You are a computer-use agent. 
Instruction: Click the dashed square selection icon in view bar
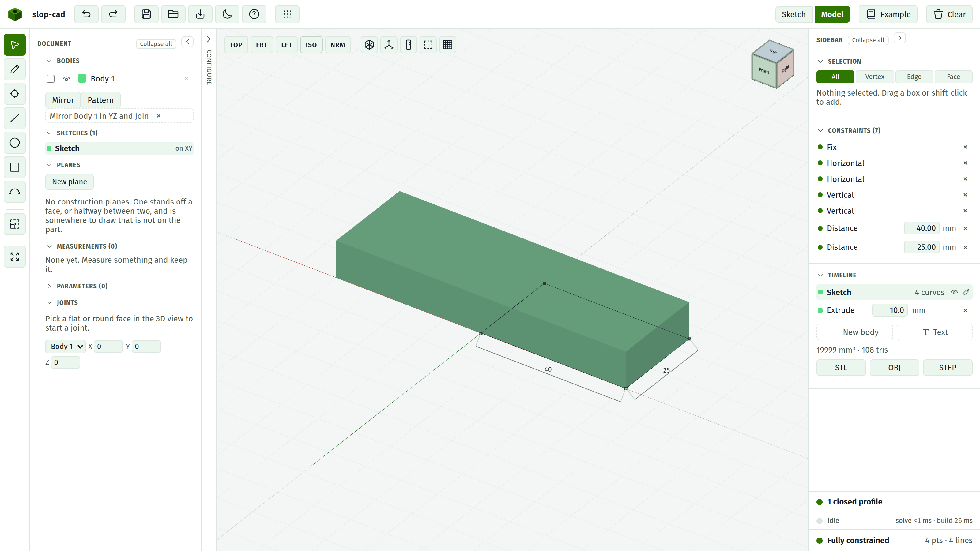[428, 44]
